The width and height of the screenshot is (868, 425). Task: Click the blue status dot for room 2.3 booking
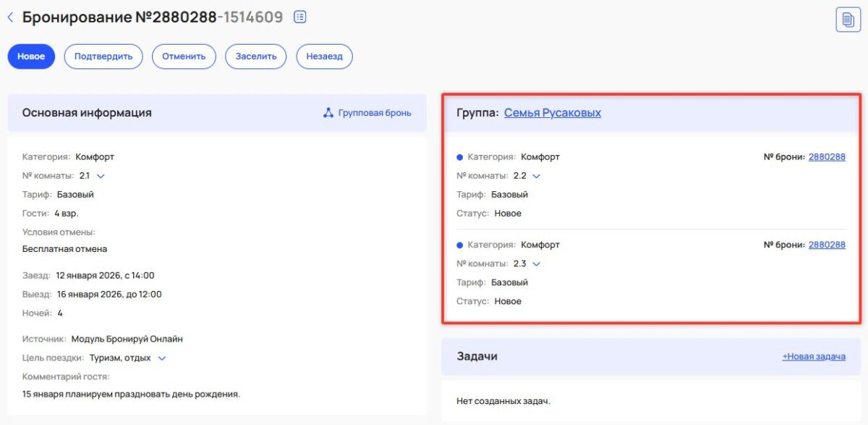tap(461, 244)
